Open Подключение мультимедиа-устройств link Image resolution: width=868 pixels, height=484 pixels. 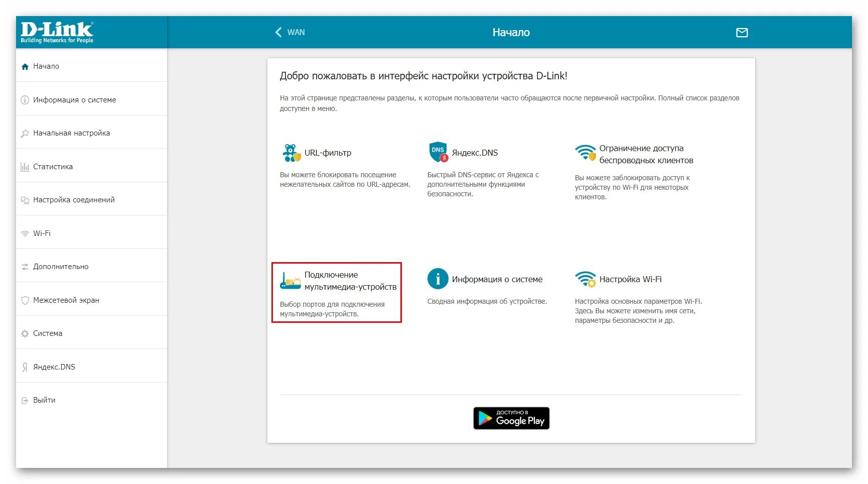coord(350,281)
